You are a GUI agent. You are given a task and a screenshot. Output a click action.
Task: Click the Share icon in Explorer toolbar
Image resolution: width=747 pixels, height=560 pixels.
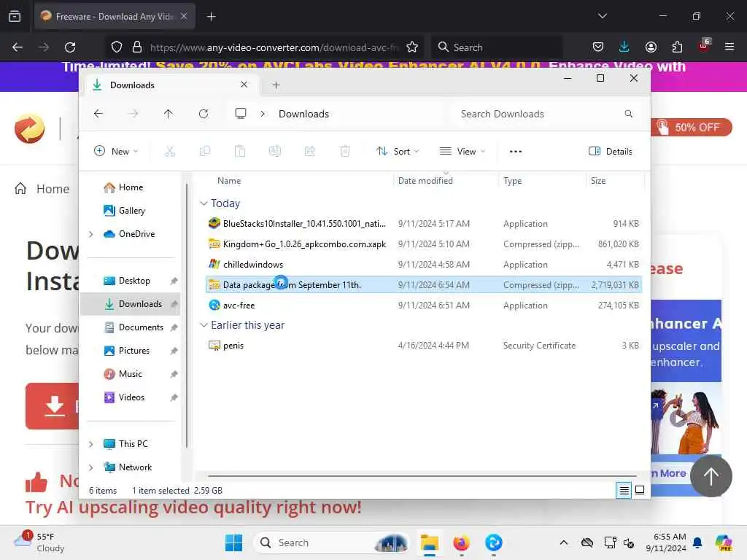point(309,152)
